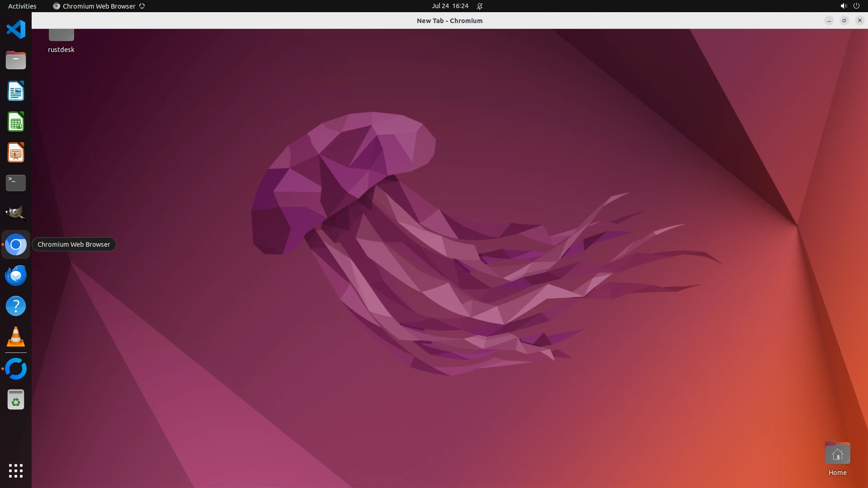Open the Help question mark icon
The height and width of the screenshot is (488, 868).
pos(16,306)
